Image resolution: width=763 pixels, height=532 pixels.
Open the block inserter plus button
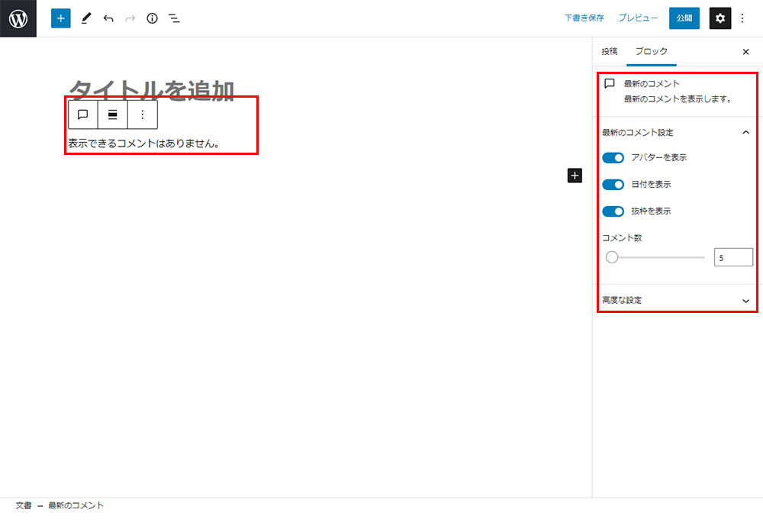(61, 18)
